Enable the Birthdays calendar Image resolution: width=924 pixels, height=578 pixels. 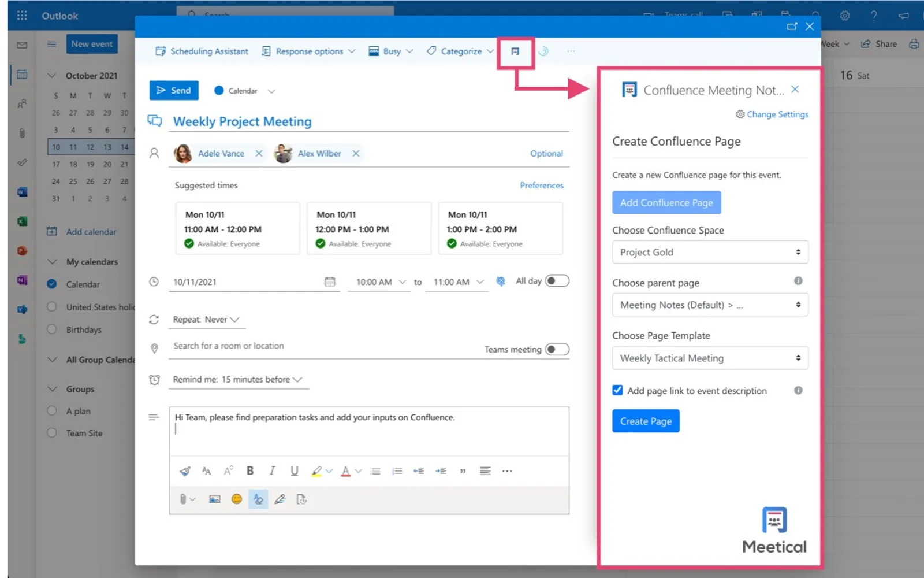click(52, 329)
